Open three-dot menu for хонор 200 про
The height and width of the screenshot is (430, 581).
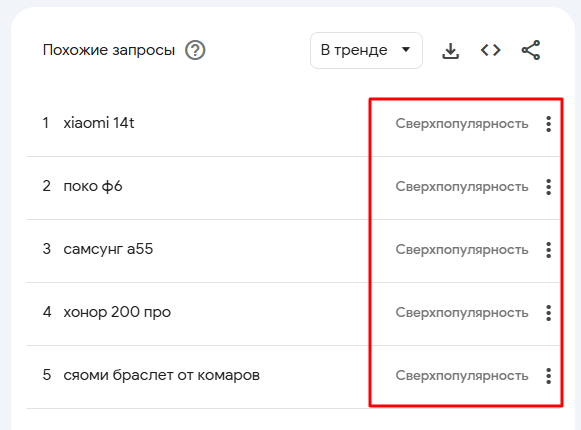(548, 313)
